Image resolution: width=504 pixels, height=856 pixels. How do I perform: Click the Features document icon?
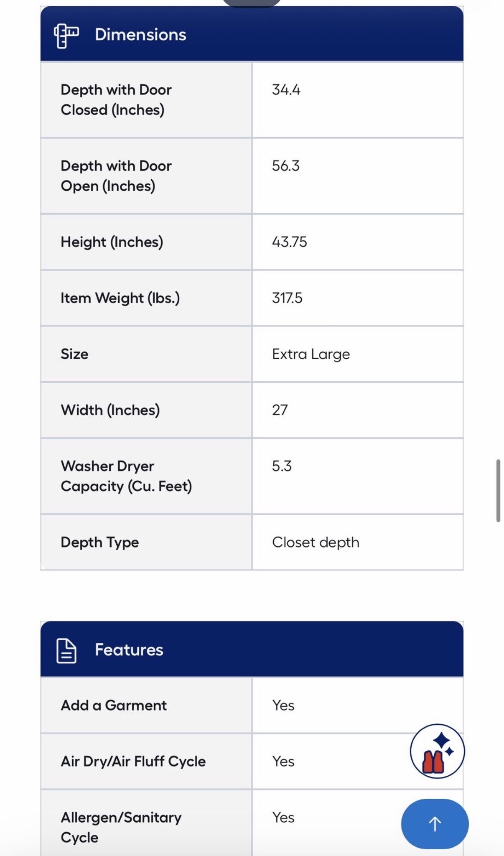tap(66, 651)
